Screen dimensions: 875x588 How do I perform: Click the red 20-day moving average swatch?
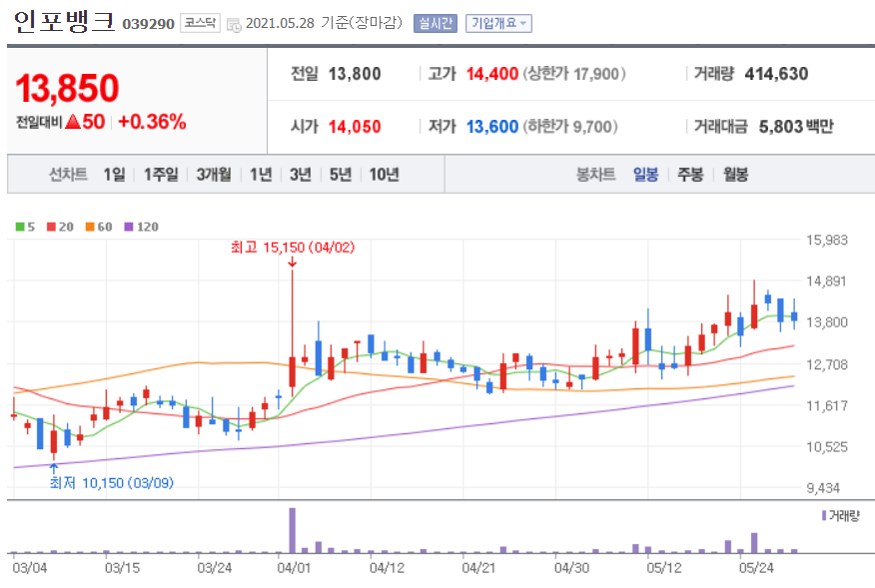51,227
